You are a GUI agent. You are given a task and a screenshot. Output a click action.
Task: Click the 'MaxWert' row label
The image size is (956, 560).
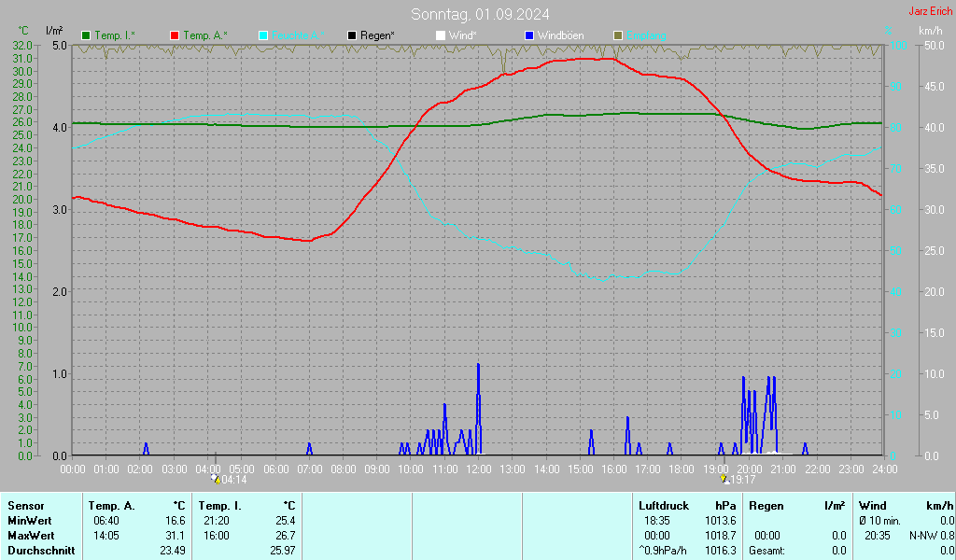(x=31, y=536)
